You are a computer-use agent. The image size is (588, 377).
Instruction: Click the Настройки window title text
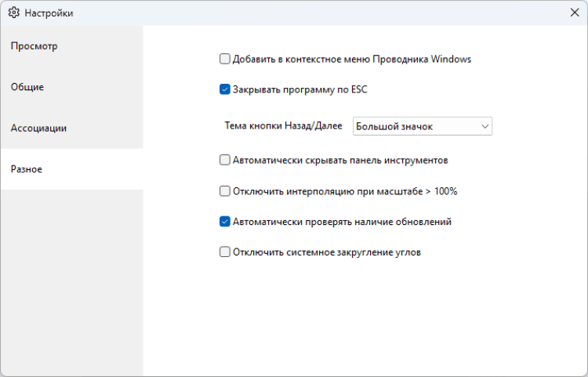(49, 13)
